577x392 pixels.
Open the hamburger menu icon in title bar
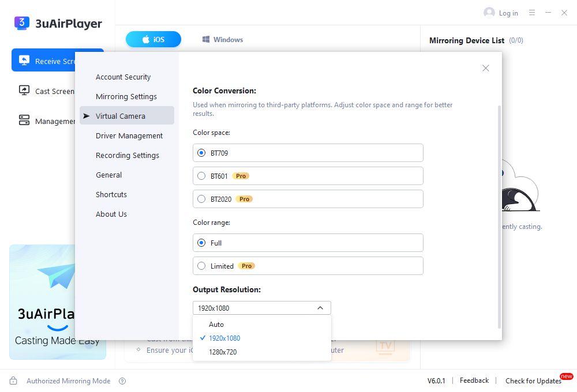[x=532, y=13]
